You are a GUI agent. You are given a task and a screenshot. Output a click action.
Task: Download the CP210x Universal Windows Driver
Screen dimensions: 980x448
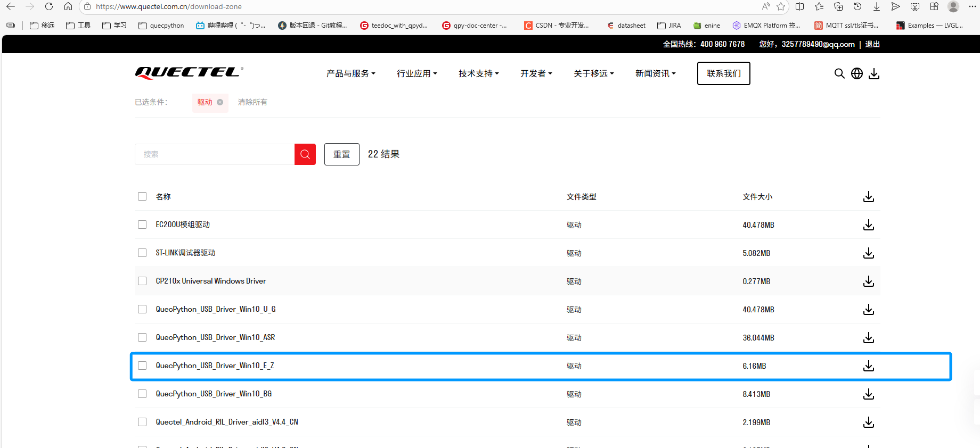pos(869,281)
